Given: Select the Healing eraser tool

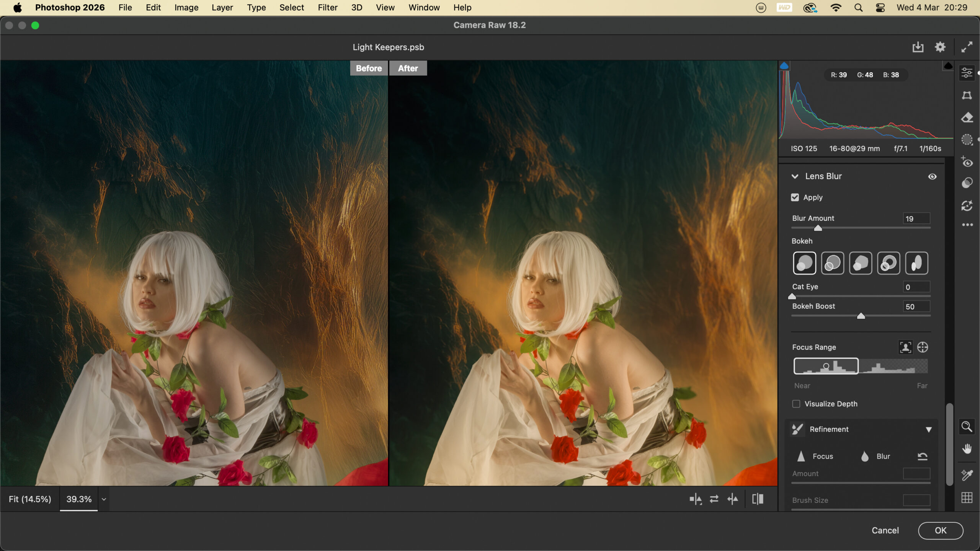Looking at the screenshot, I should point(967,117).
